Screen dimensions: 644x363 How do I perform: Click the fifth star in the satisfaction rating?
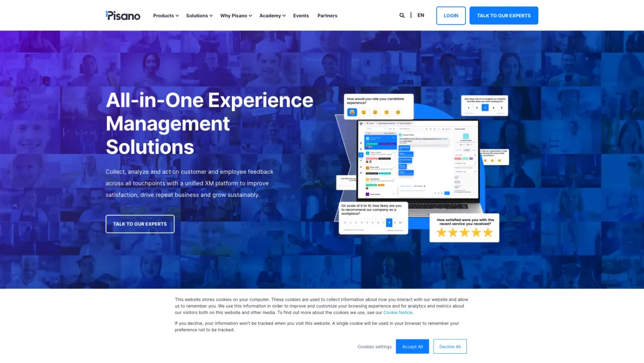(488, 232)
